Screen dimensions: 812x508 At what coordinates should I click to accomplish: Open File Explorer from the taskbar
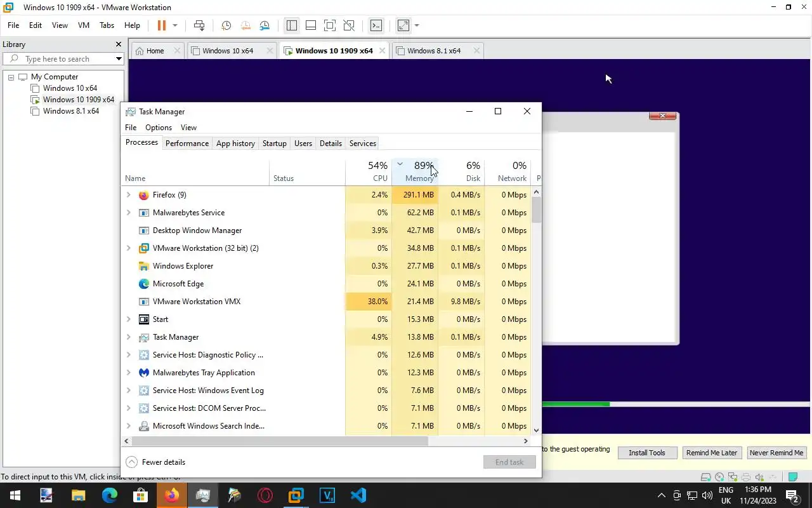pos(78,495)
